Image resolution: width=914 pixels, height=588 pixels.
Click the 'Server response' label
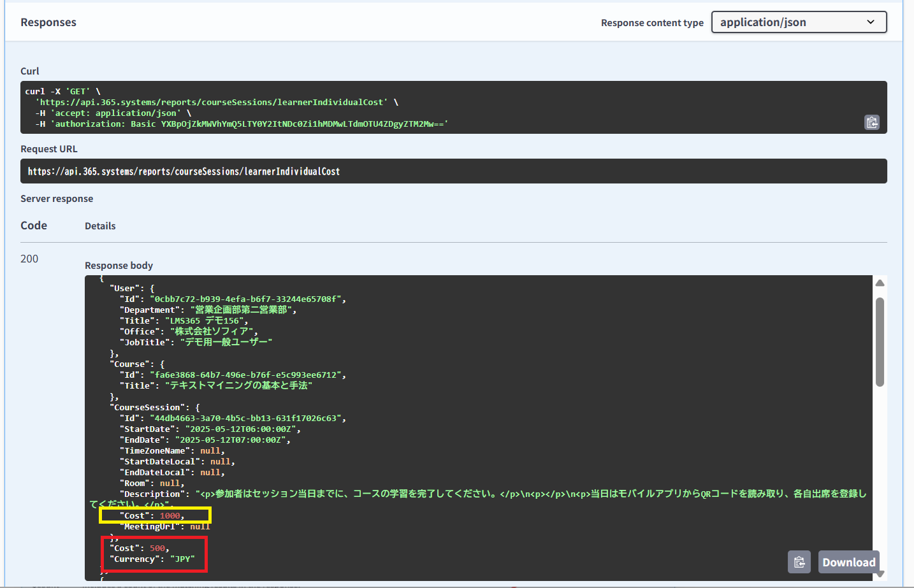tap(57, 199)
